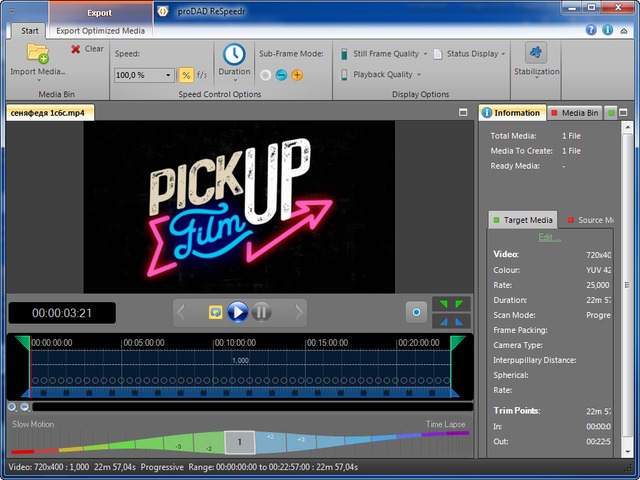This screenshot has width=640, height=480.
Task: Open the Duration clock tool
Action: pos(234,54)
